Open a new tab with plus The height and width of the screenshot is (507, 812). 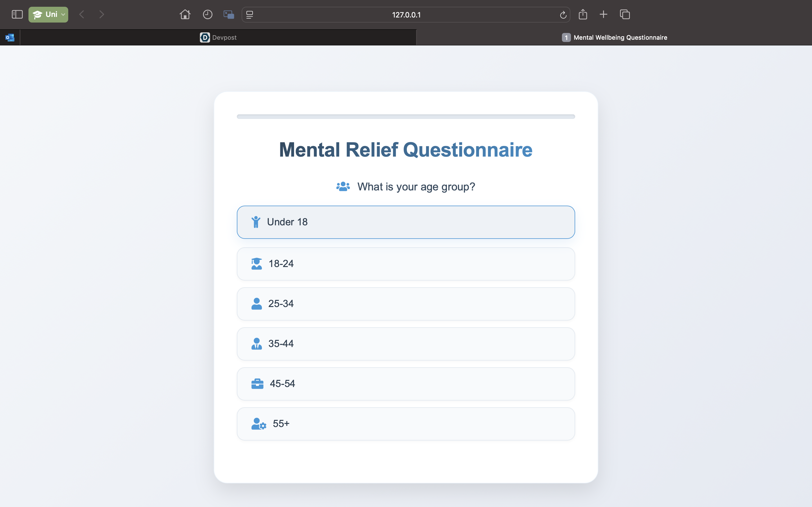point(603,14)
